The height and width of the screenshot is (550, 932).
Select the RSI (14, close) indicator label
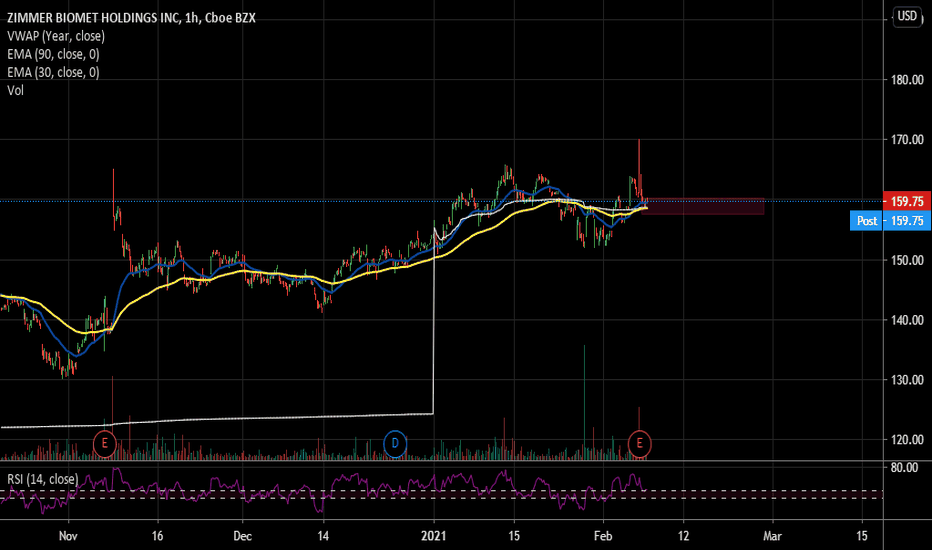point(42,479)
